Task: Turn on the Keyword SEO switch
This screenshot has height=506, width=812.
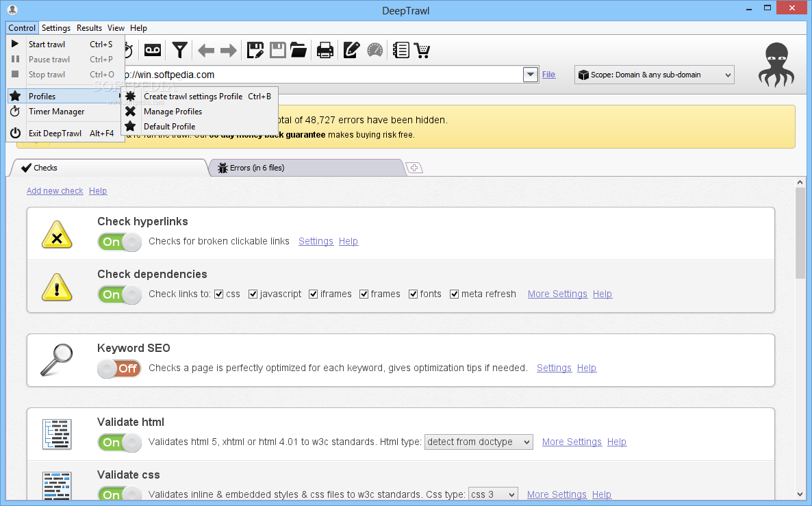Action: coord(120,369)
